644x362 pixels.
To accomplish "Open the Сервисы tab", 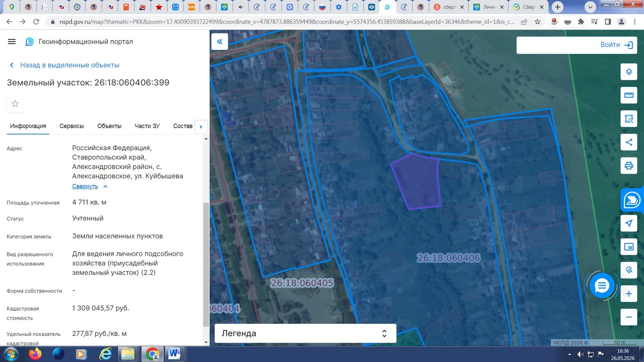I will pos(72,126).
